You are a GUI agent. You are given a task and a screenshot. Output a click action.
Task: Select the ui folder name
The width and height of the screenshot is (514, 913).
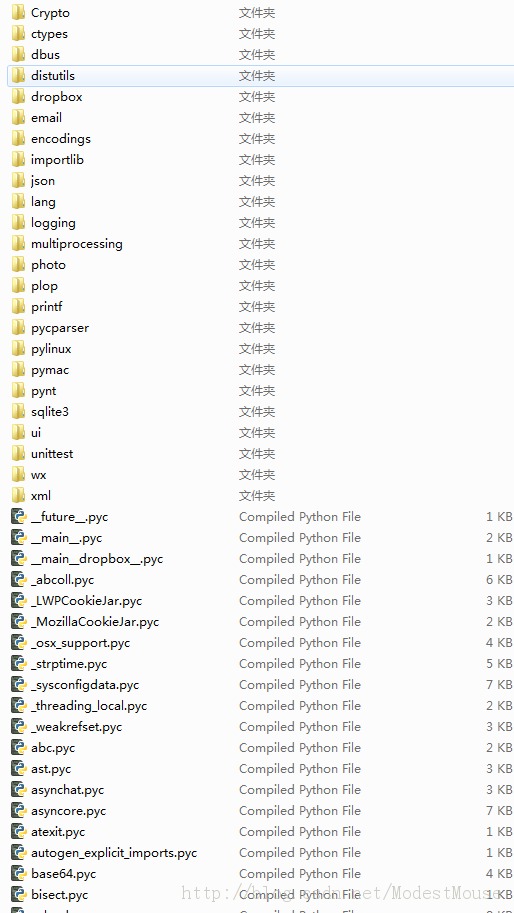(36, 433)
